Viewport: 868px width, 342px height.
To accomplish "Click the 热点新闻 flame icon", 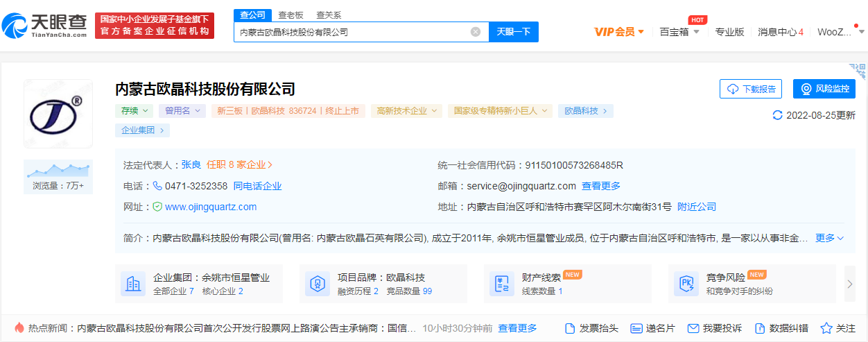I will tap(19, 328).
